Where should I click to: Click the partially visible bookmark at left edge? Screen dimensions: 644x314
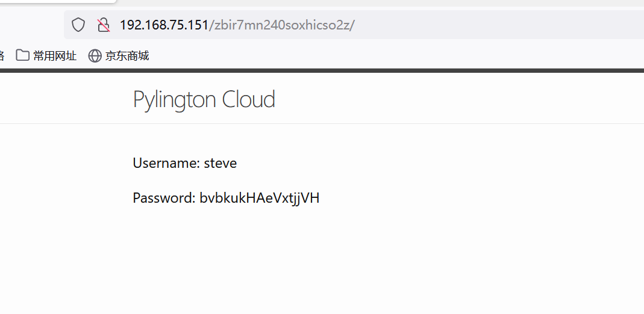coord(2,56)
